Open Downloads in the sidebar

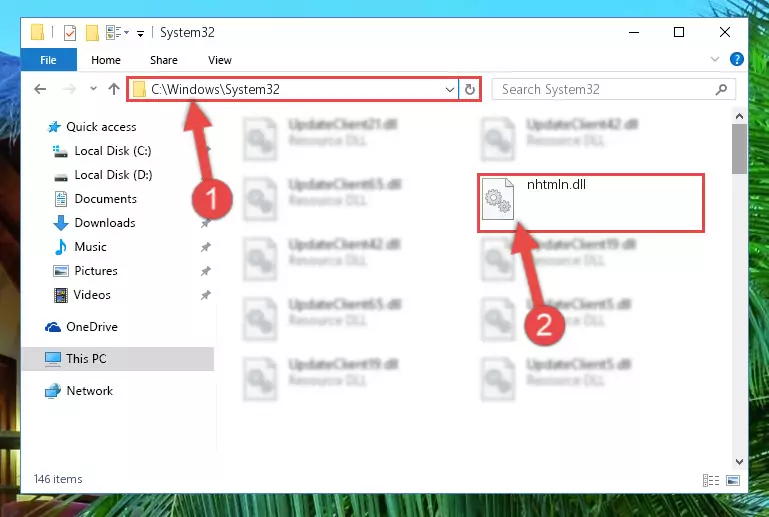pyautogui.click(x=105, y=223)
